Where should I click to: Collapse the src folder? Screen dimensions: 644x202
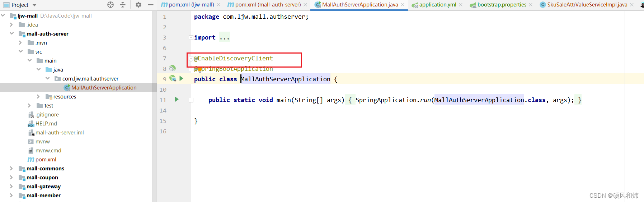(20, 51)
